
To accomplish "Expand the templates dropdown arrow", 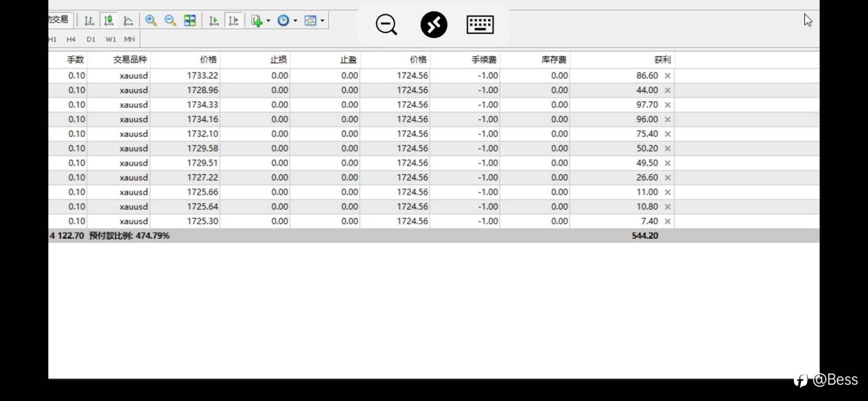I will tap(322, 20).
